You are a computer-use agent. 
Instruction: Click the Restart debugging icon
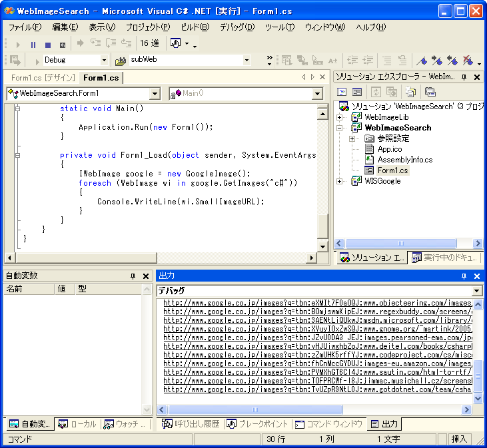click(63, 45)
